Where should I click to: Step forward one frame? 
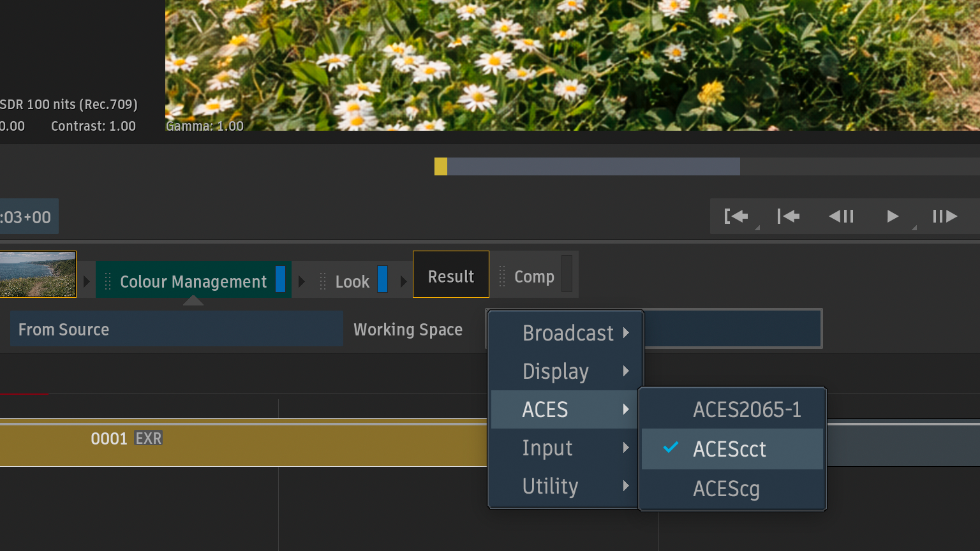point(945,217)
